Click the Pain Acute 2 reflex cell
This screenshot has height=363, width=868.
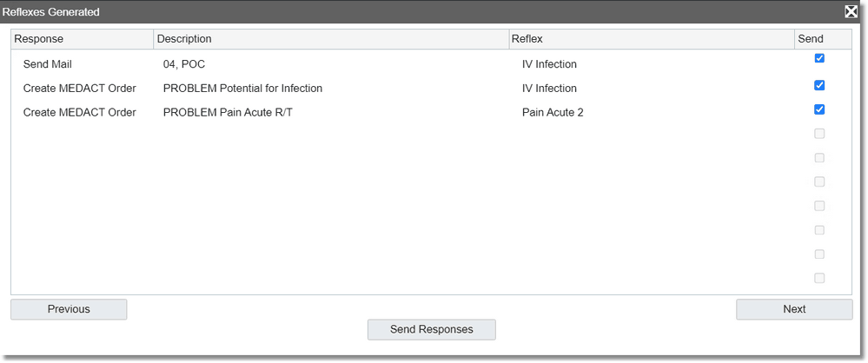[553, 113]
